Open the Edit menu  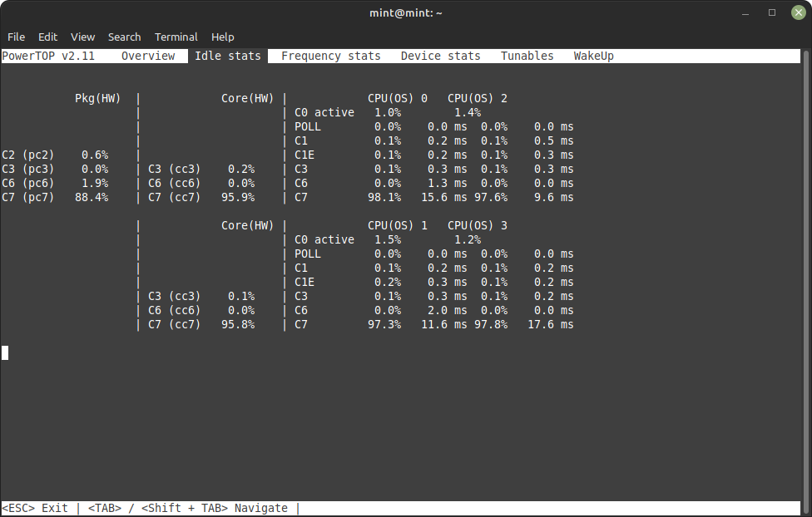coord(47,37)
